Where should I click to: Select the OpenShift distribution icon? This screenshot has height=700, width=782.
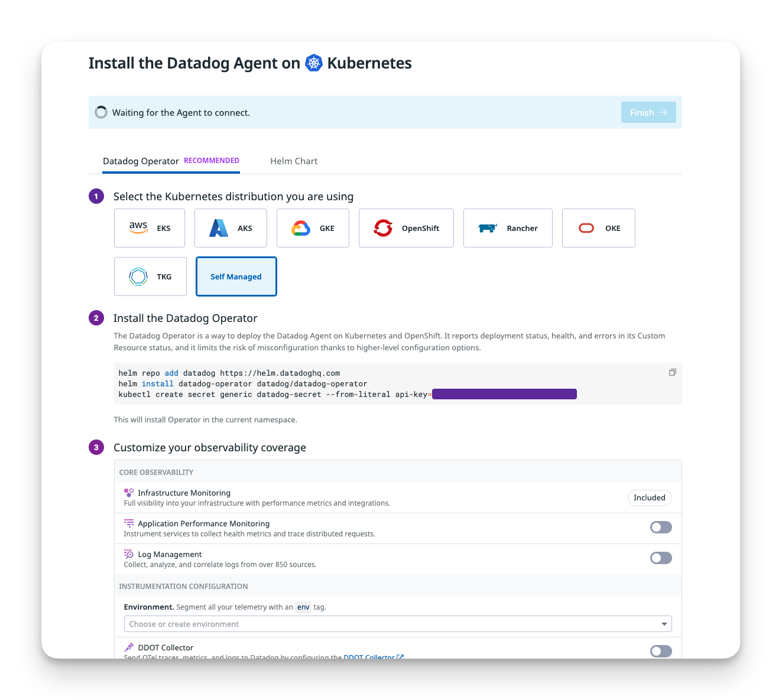[x=406, y=228]
